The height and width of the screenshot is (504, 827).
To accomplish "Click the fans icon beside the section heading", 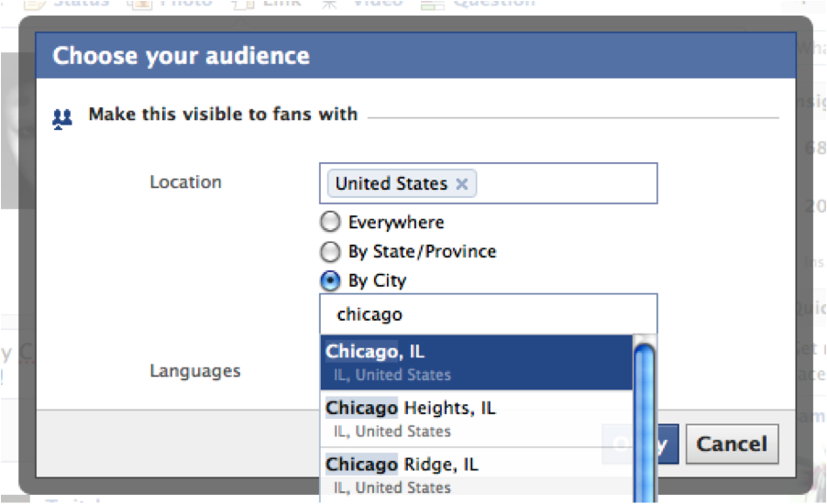I will pos(62,117).
